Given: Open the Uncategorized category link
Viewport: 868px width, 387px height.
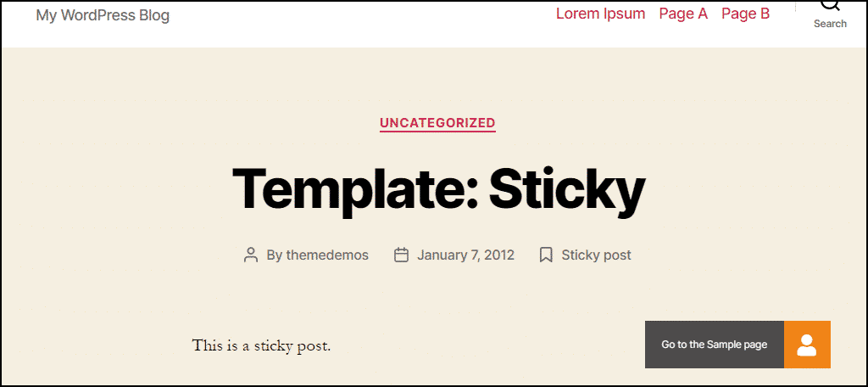Looking at the screenshot, I should point(437,123).
